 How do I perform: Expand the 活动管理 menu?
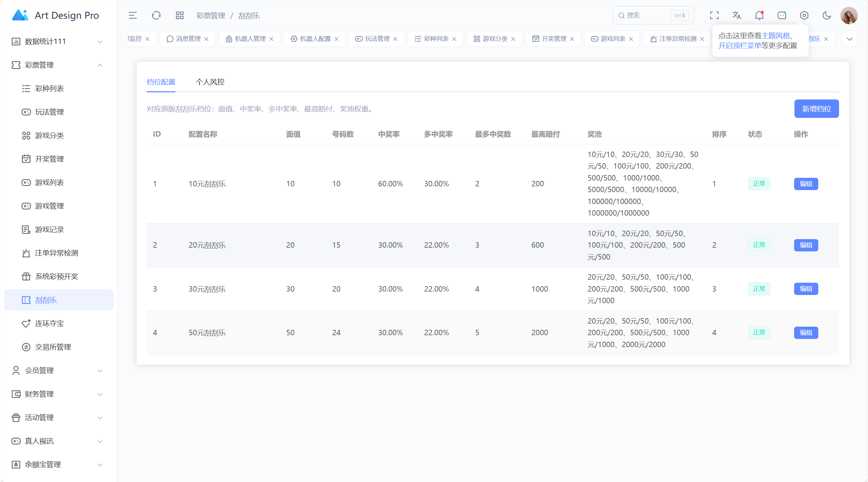pos(59,418)
